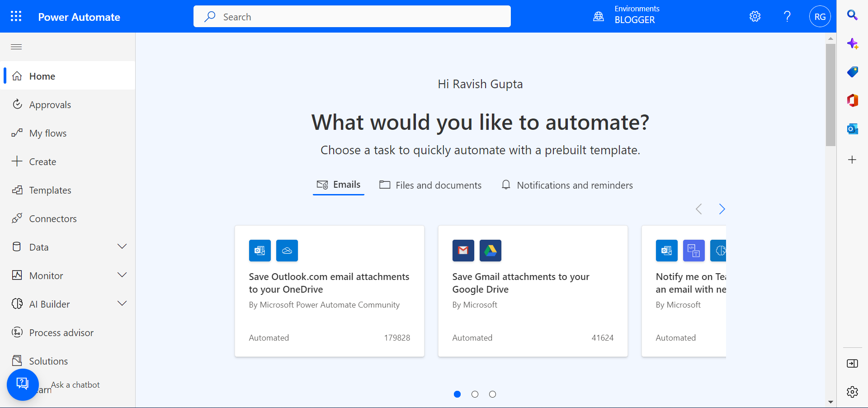The height and width of the screenshot is (408, 868).
Task: Click the page vertical scrollbar thumb
Action: [830, 95]
